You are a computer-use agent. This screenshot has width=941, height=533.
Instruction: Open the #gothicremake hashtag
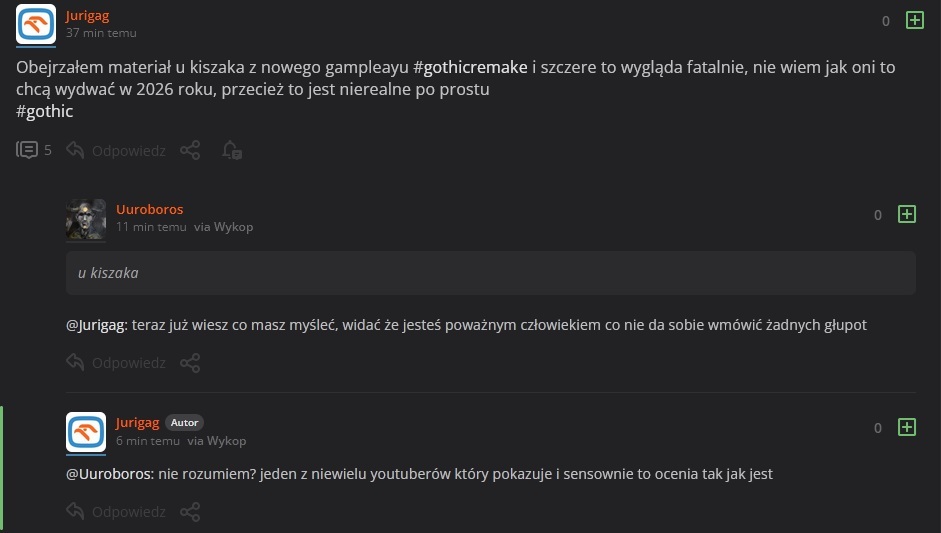click(469, 68)
